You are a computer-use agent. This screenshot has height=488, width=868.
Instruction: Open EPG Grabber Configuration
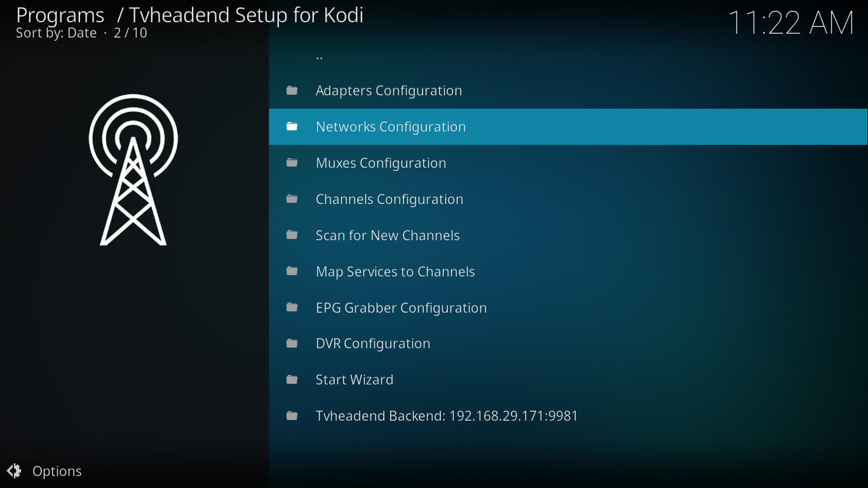tap(400, 308)
